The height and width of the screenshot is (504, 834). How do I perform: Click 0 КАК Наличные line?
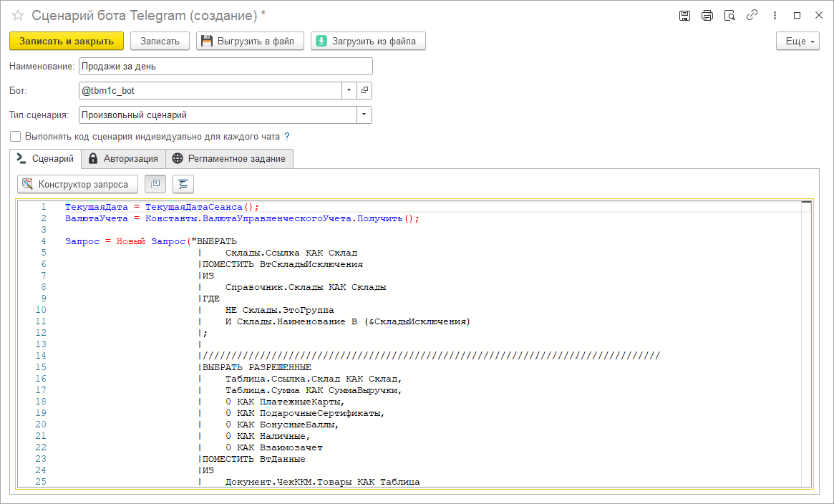click(268, 436)
